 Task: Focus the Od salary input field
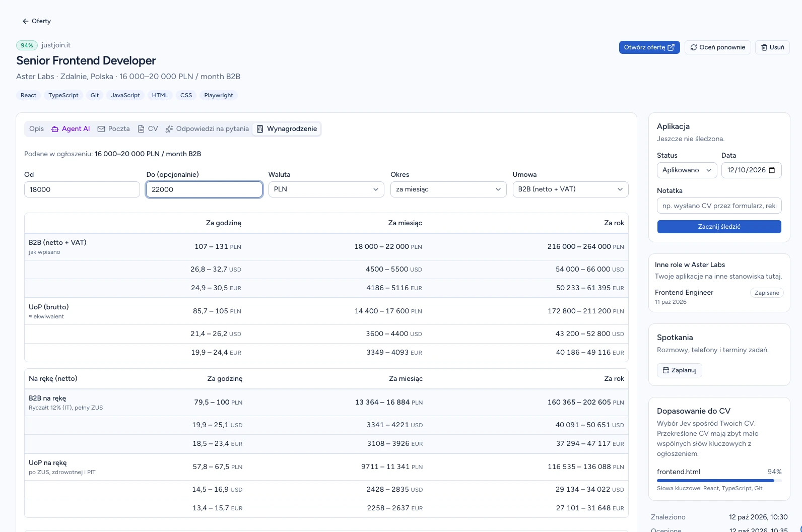[x=82, y=189]
